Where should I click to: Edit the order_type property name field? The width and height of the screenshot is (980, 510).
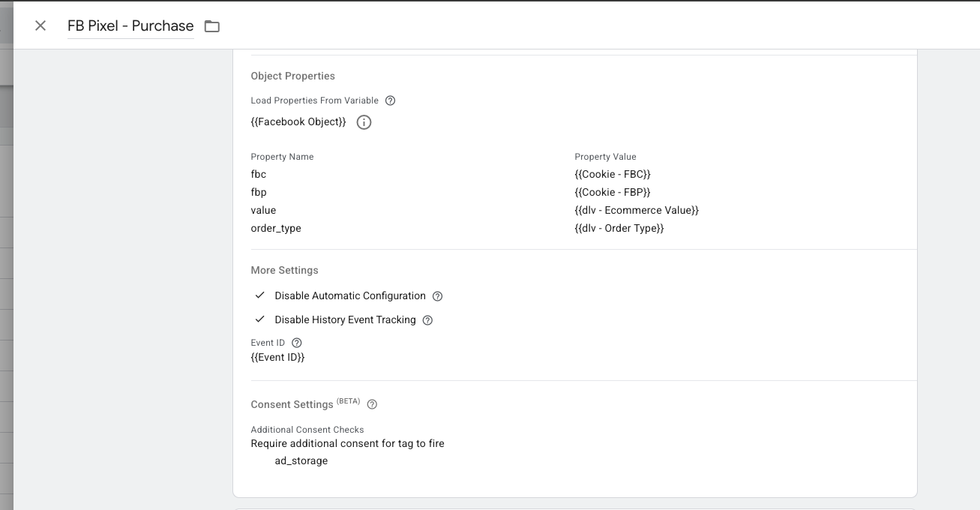coord(275,228)
